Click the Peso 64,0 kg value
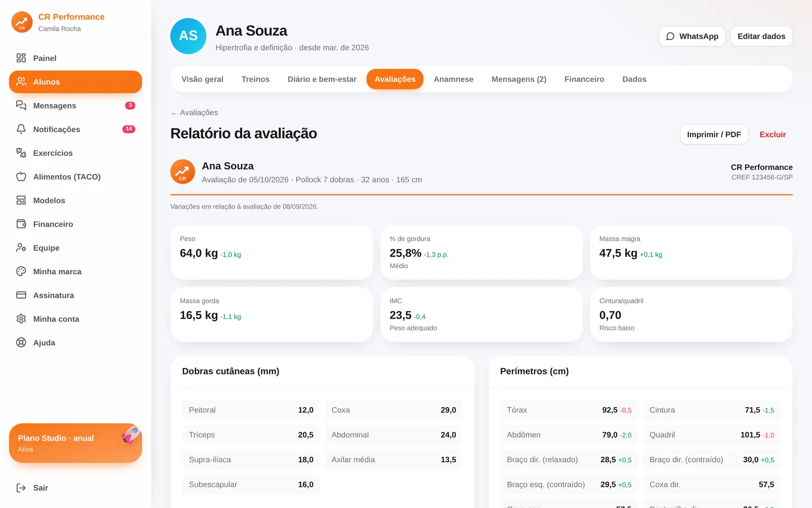Image resolution: width=812 pixels, height=508 pixels. [x=199, y=253]
